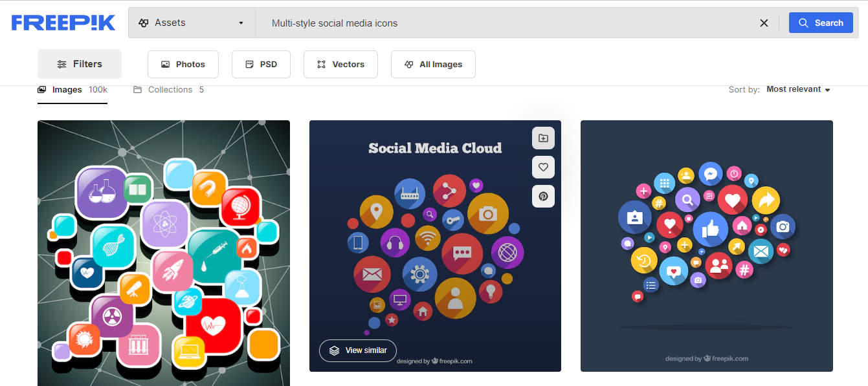Expand the Sort by Most relevant dropdown
Image resolution: width=868 pixels, height=386 pixels.
coord(798,89)
